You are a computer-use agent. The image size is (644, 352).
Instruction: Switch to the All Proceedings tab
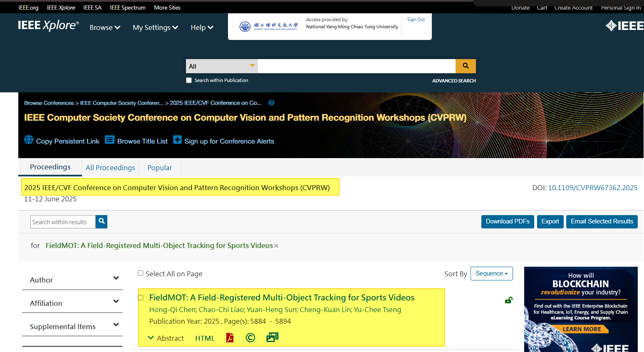110,168
